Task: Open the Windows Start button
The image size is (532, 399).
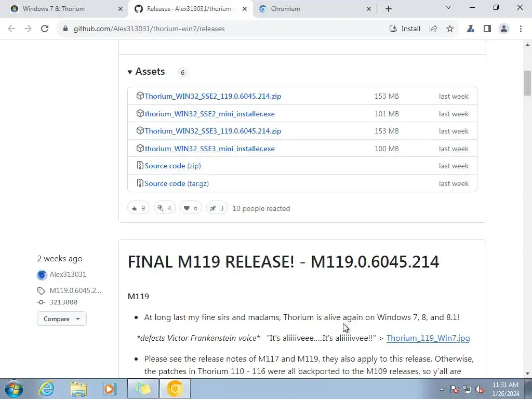Action: (14, 389)
